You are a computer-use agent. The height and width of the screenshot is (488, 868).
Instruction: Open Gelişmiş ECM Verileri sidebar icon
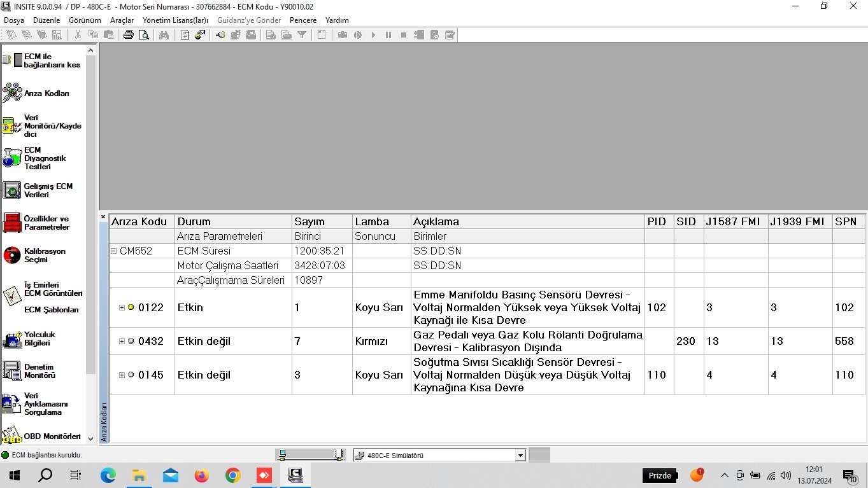[x=12, y=190]
